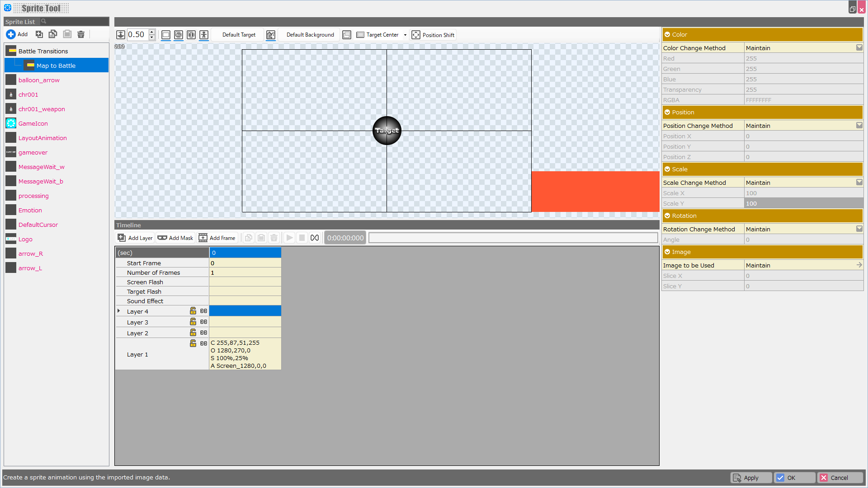Toggle Layer 3 visibility glasses icon
Image resolution: width=868 pixels, height=488 pixels.
[203, 322]
